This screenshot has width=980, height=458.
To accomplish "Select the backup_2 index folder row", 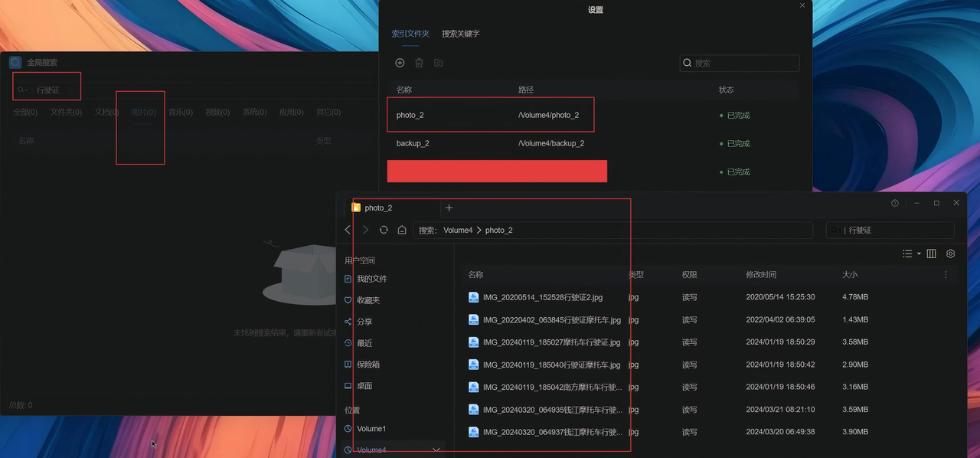I will [x=593, y=143].
